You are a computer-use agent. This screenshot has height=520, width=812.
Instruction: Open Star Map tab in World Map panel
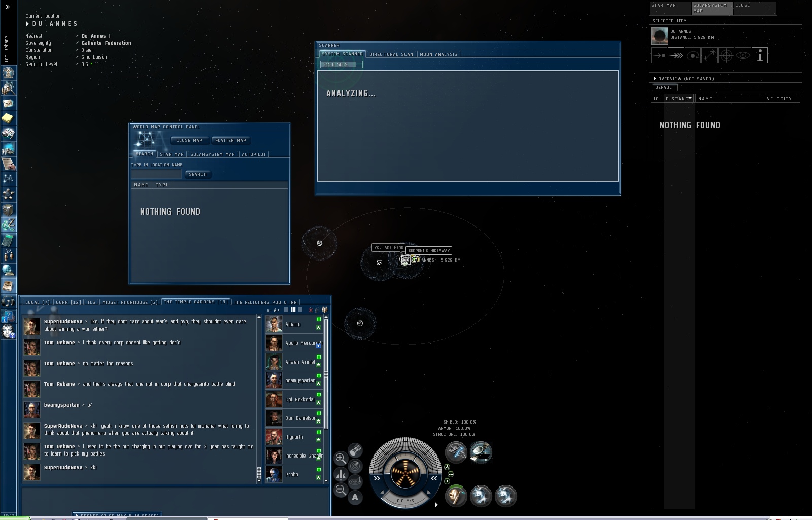pyautogui.click(x=172, y=154)
